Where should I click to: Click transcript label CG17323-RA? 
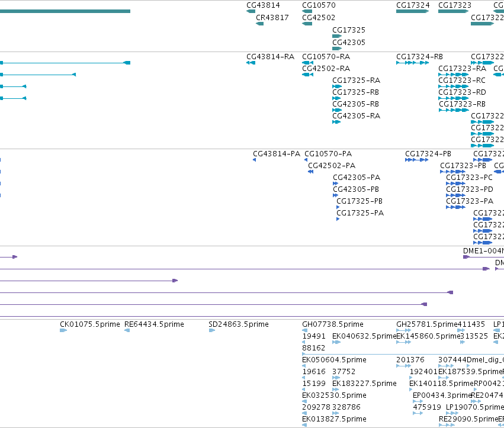[x=462, y=69]
